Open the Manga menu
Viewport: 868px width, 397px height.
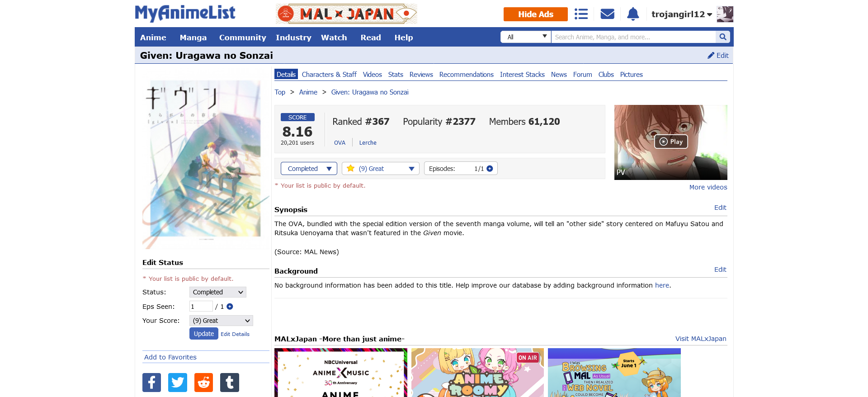pyautogui.click(x=193, y=38)
